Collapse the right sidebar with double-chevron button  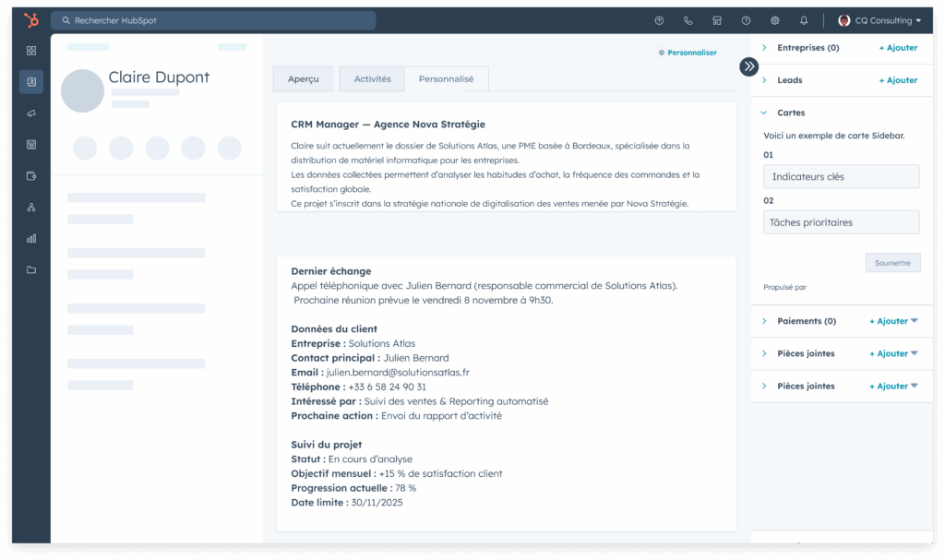[x=749, y=66]
